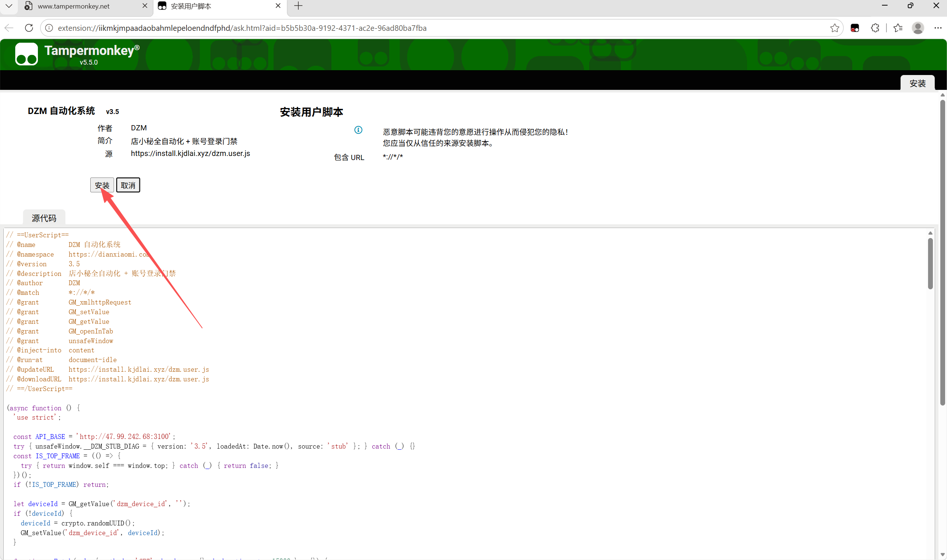Click the @updateURL line in the code
Viewport: 947px width, 560px height.
click(108, 369)
